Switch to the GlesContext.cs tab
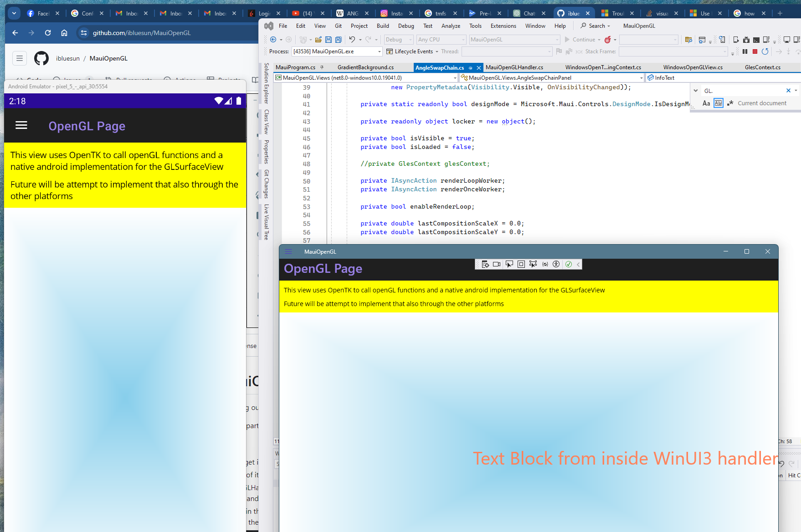Viewport: 801px width, 532px height. tap(762, 67)
